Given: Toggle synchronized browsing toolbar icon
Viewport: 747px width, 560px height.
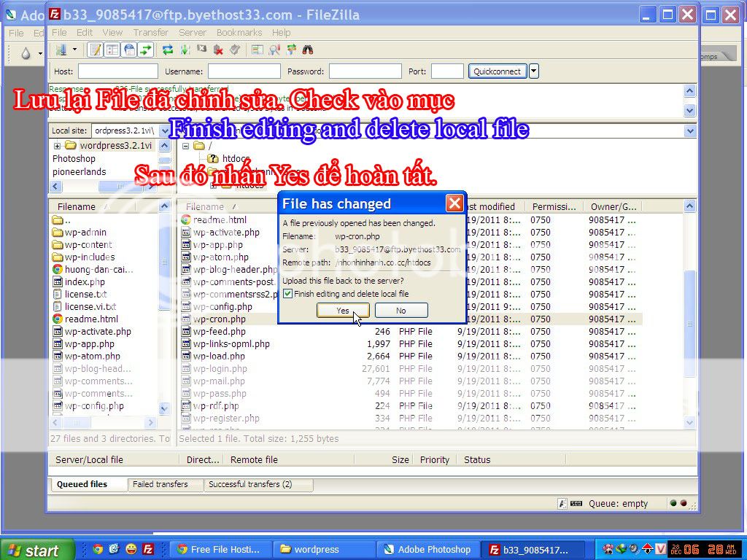Looking at the screenshot, I should tap(291, 50).
